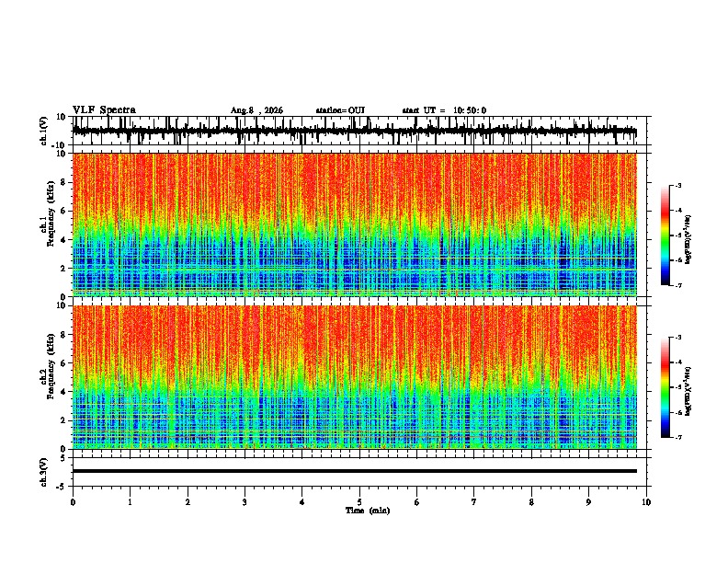Click the "station=OUI" label
The width and height of the screenshot is (728, 563).
click(340, 110)
